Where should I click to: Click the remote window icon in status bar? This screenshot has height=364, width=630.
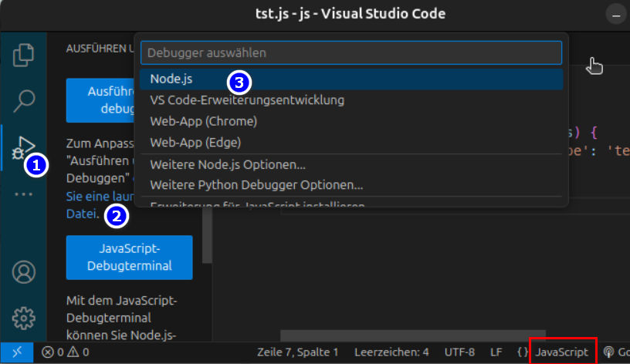pos(16,352)
